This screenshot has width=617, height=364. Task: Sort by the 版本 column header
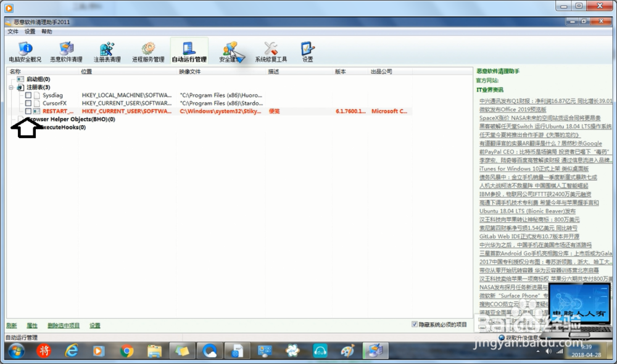point(350,71)
